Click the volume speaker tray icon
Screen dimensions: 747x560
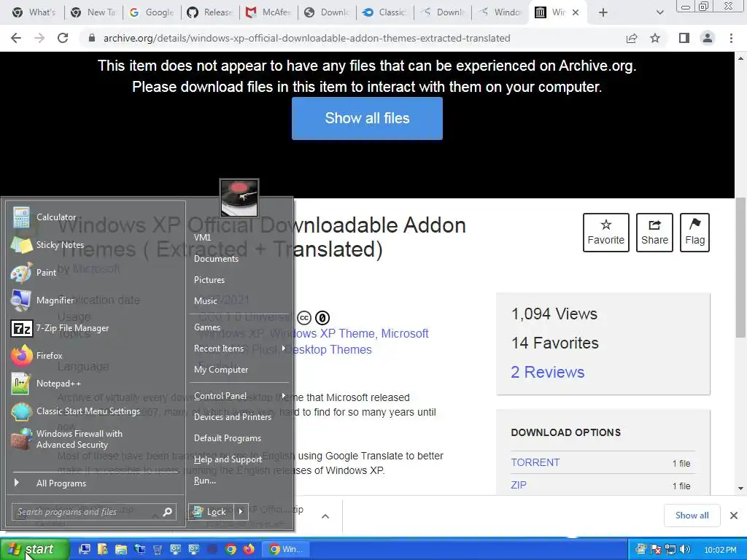coord(685,549)
